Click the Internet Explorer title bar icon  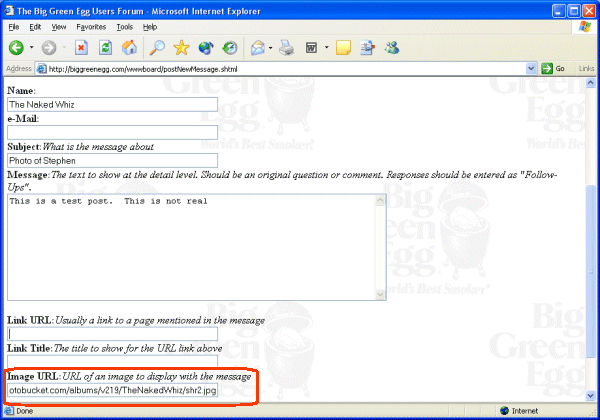coord(9,10)
